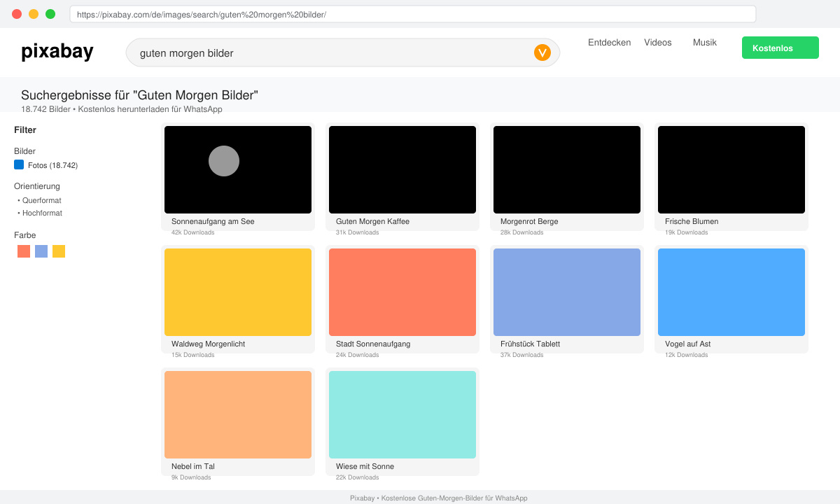Select the yellow color filter swatch

pyautogui.click(x=59, y=251)
